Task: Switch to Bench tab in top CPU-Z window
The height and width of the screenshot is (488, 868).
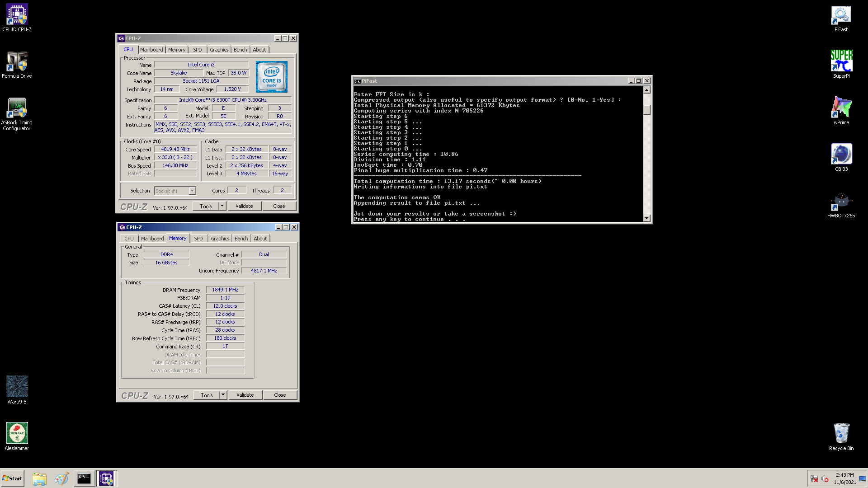Action: (241, 50)
